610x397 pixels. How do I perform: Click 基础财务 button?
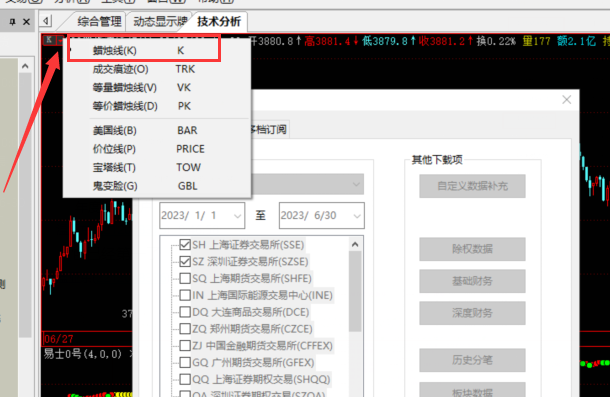pyautogui.click(x=472, y=281)
